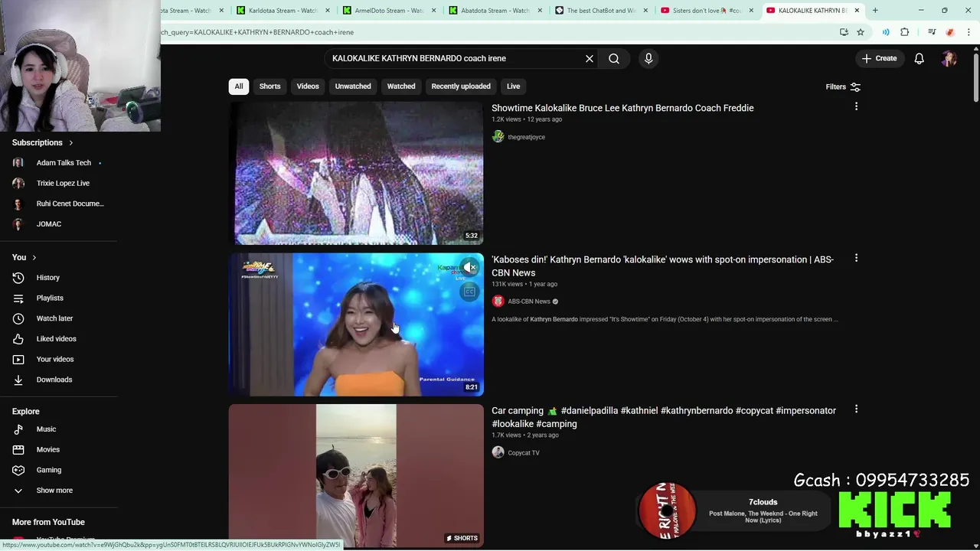Viewport: 980px width, 551px height.
Task: Switch to Abatdota Stream tab
Action: pos(494,11)
